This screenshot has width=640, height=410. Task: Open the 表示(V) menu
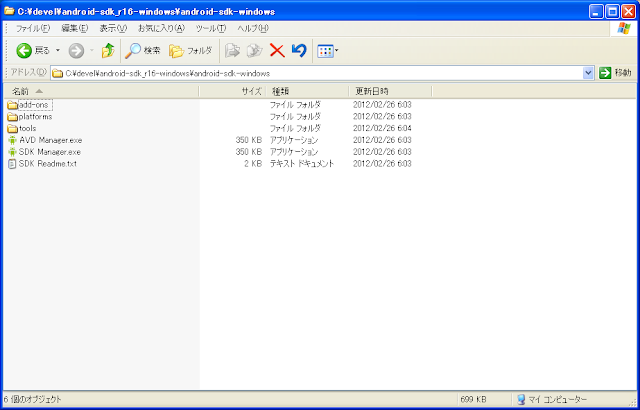[x=113, y=29]
